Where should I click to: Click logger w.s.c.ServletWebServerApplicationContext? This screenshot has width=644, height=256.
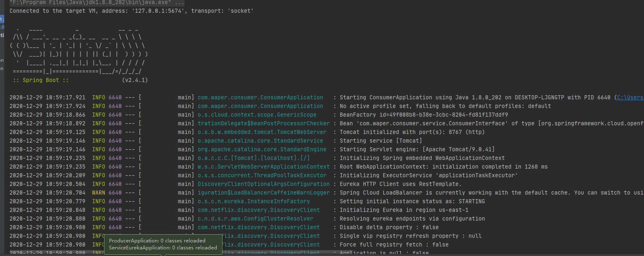pos(263,167)
